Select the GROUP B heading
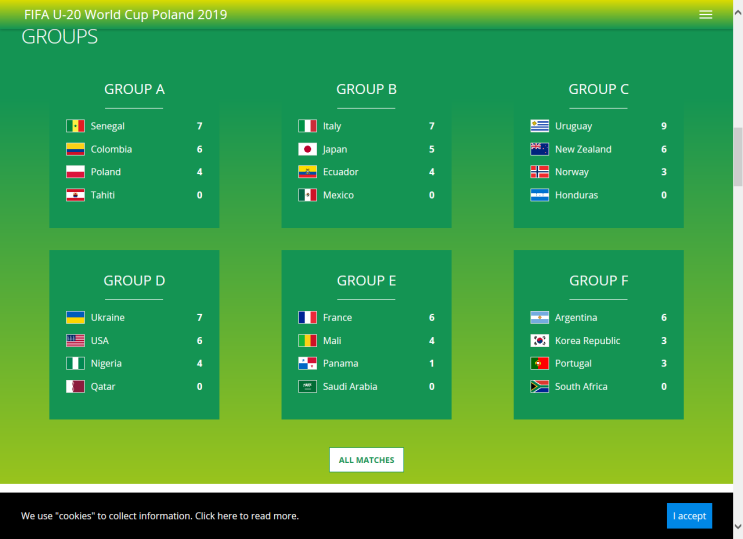The image size is (743, 539). tap(366, 89)
